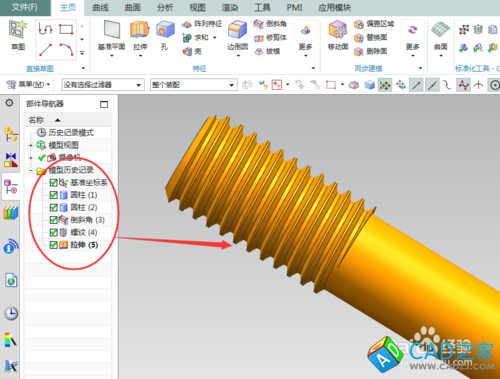Switch to the 曲线 ribbon tab

coord(100,7)
